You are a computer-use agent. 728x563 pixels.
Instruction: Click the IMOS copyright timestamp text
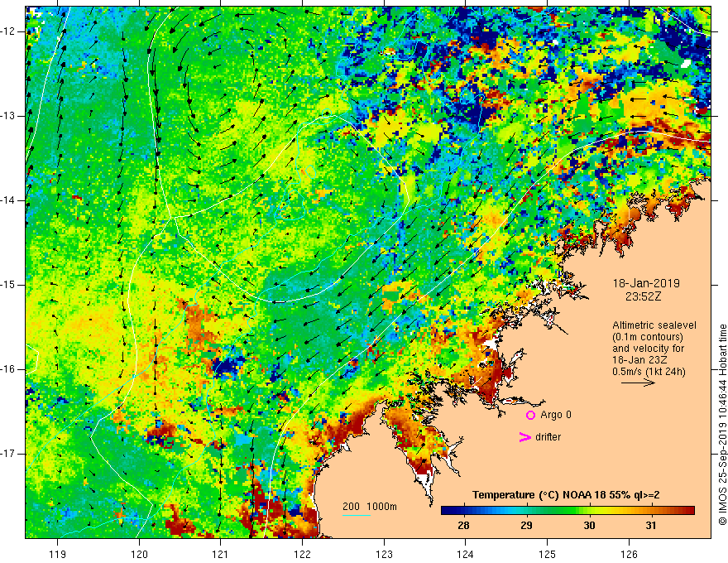click(722, 426)
